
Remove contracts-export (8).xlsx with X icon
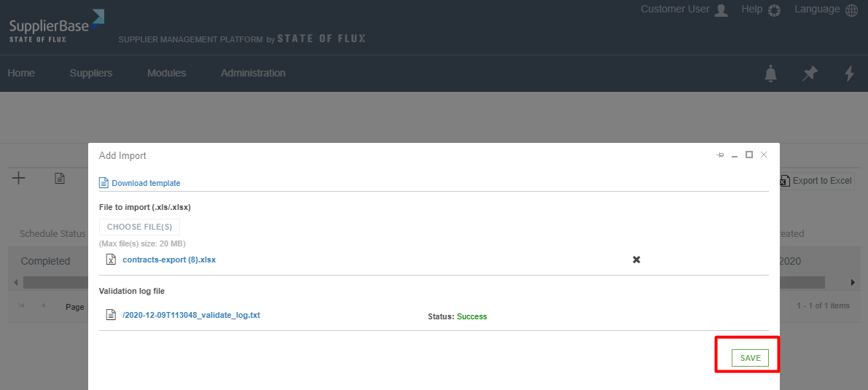(636, 260)
